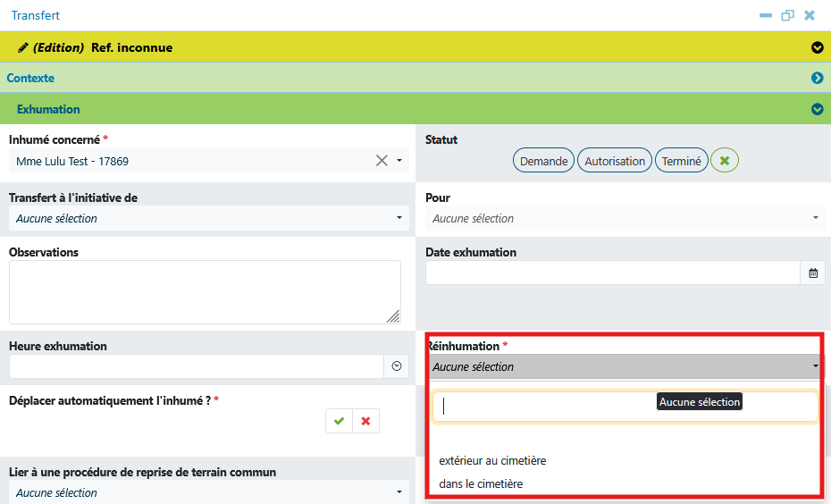This screenshot has width=831, height=504.
Task: Click the Réinhumation search box
Action: 625,407
